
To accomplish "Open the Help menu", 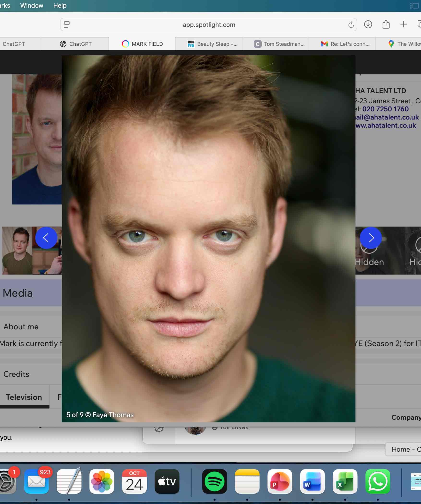I will pos(60,6).
